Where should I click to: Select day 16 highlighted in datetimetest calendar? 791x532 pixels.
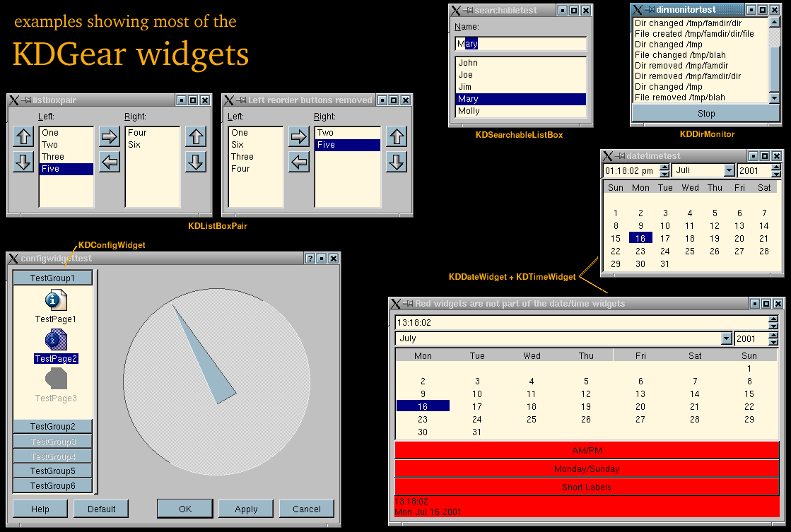640,239
